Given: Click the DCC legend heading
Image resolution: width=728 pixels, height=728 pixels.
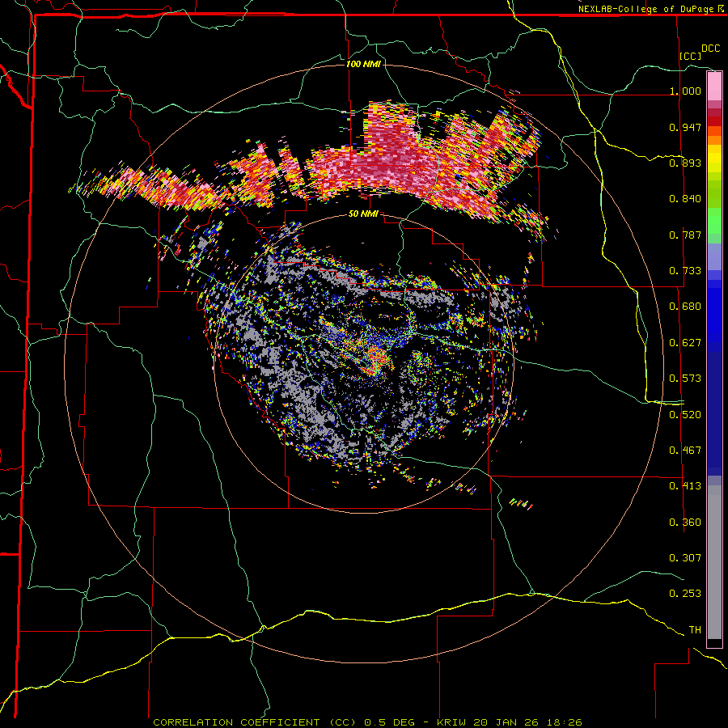Looking at the screenshot, I should pyautogui.click(x=710, y=49).
